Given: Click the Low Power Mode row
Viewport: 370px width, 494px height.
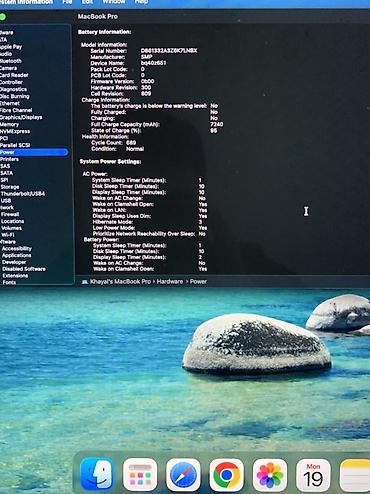Looking at the screenshot, I should pyautogui.click(x=150, y=228).
